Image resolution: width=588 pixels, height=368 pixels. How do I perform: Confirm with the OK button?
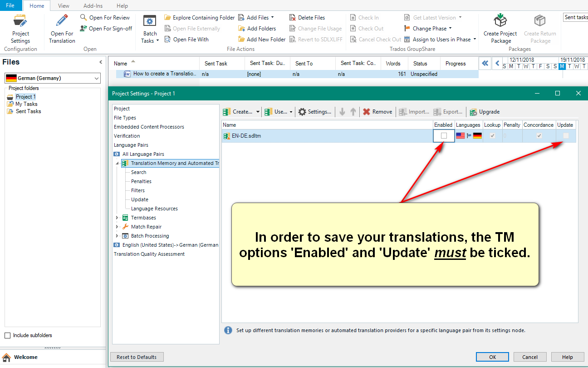coord(492,357)
